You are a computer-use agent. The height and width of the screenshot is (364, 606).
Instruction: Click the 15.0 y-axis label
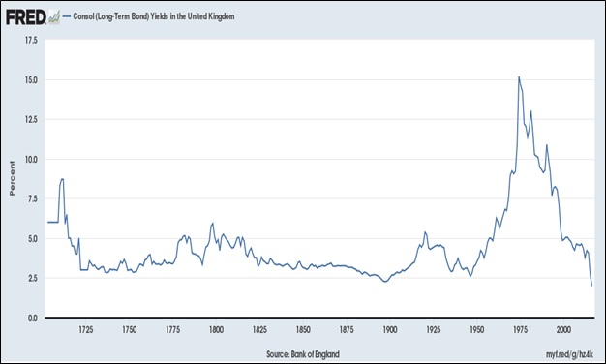tap(31, 80)
